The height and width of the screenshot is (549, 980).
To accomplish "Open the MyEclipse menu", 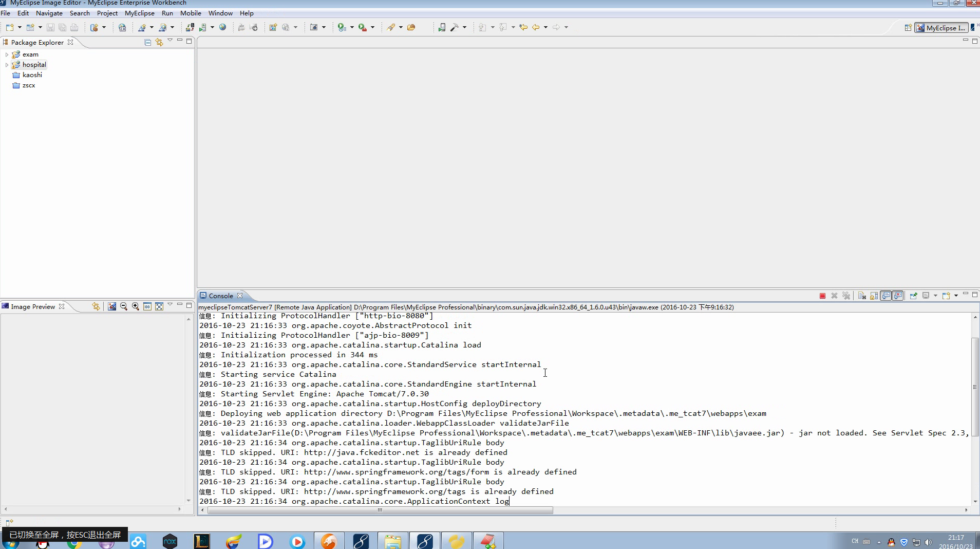I will [x=140, y=13].
